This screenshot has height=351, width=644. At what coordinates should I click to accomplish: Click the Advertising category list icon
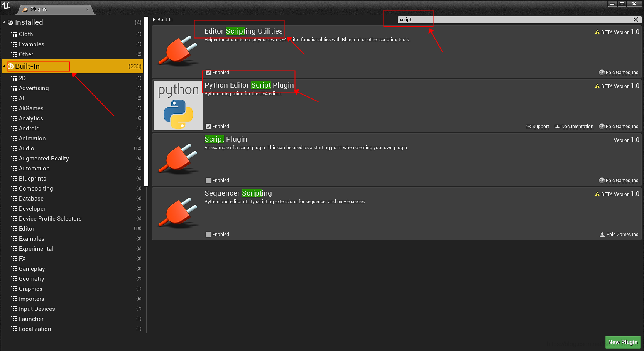pos(14,88)
